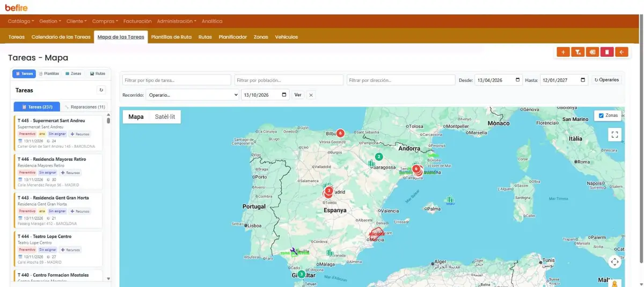The image size is (644, 287).
Task: Open the Administración dropdown menu
Action: pyautogui.click(x=177, y=21)
